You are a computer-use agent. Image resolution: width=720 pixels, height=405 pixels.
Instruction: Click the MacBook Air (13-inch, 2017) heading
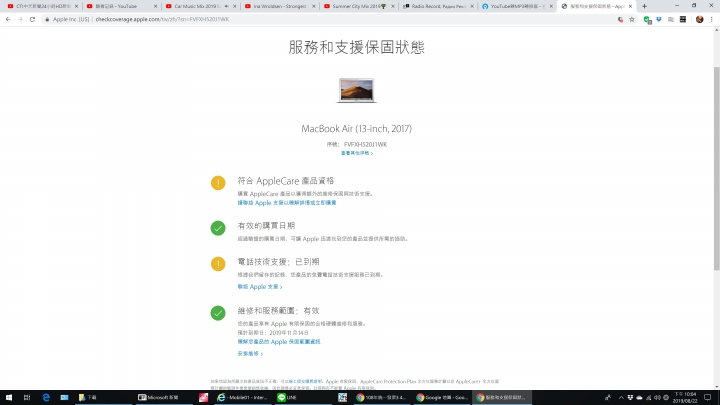click(x=356, y=129)
